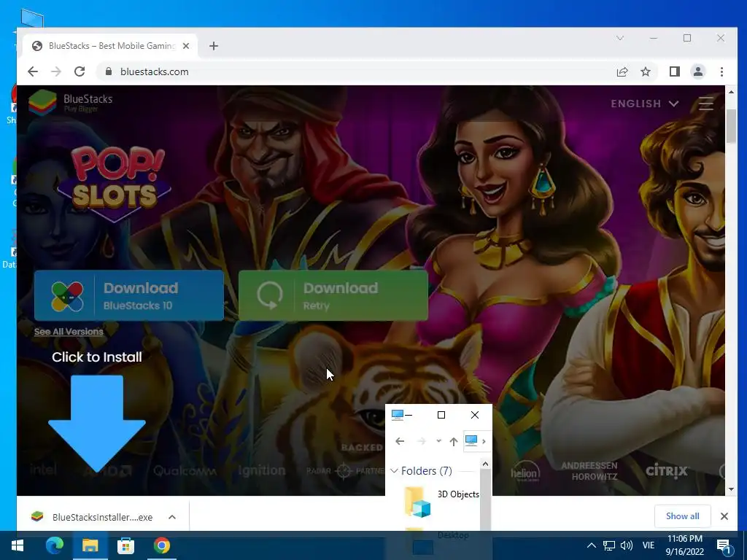Open the volume tray icon

coord(627,545)
